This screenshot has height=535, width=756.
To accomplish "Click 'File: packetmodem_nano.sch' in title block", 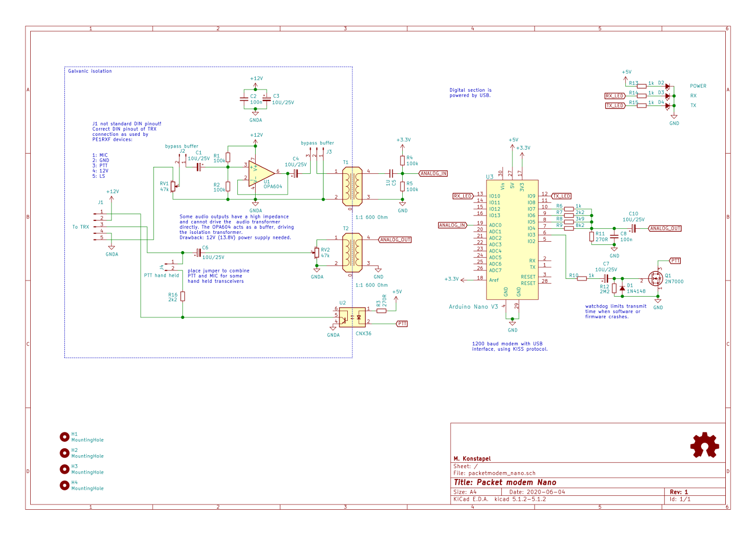I will click(494, 473).
